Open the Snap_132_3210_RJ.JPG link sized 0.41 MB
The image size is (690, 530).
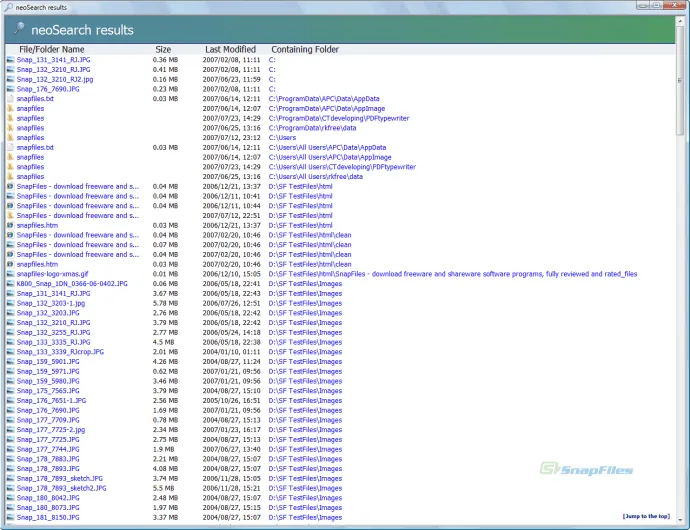(53, 70)
